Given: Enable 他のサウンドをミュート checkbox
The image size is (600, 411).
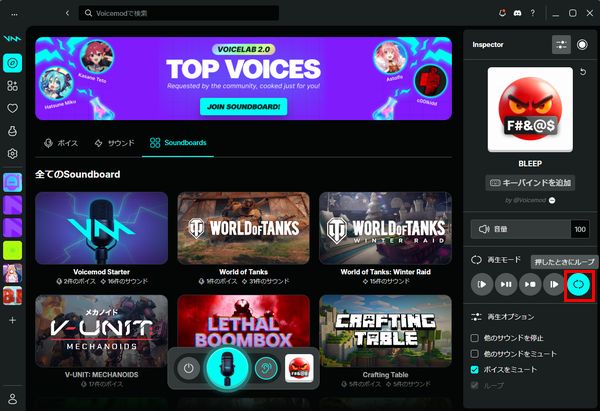Looking at the screenshot, I should click(474, 354).
